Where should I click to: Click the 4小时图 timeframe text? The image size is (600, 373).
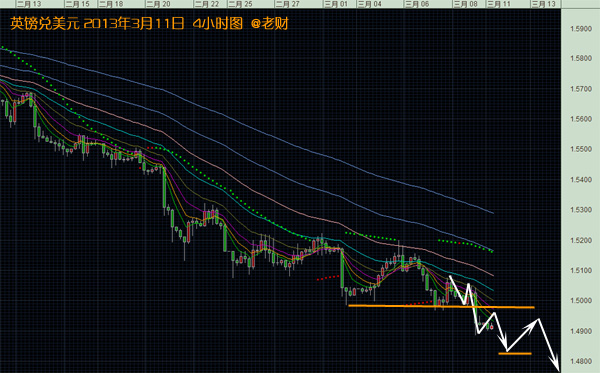click(x=218, y=24)
